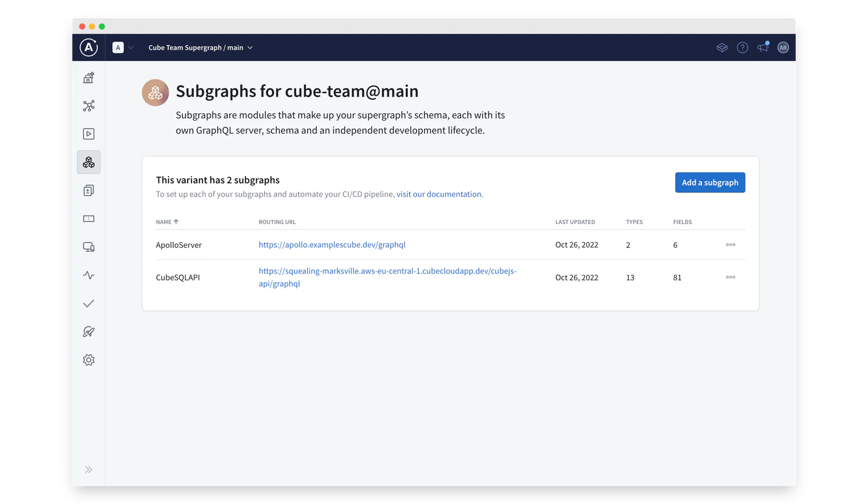The width and height of the screenshot is (868, 504).
Task: Open the README home icon in the sidebar
Action: click(x=88, y=78)
